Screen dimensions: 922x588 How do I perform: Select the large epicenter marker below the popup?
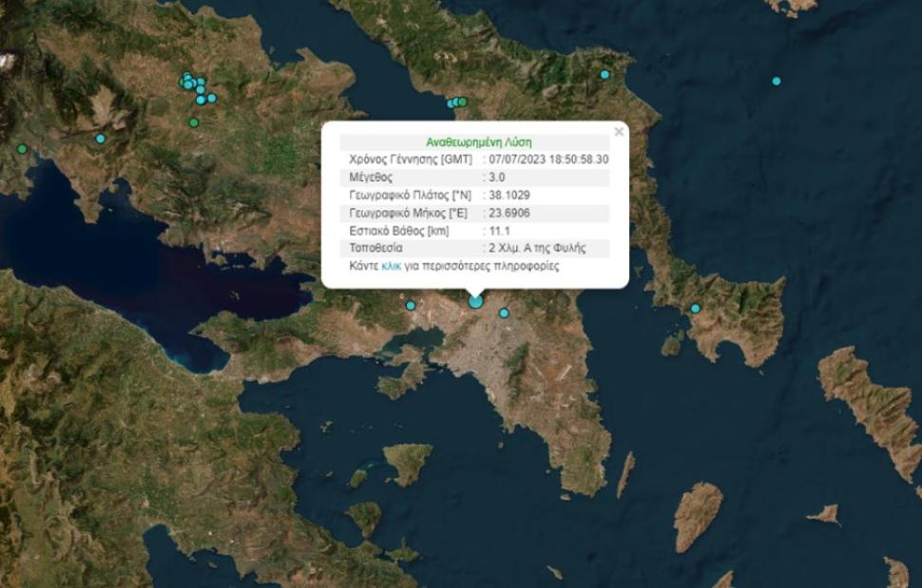(x=476, y=301)
